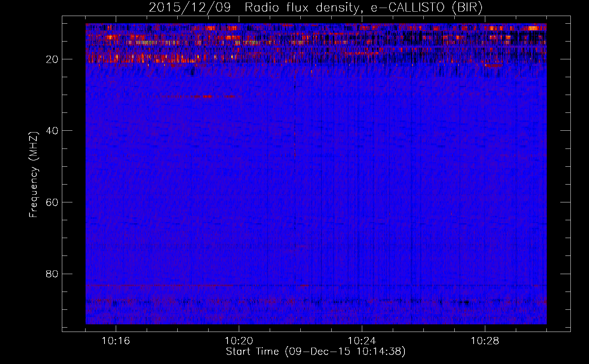Click the 'Frequency (MHZ)' y-axis label
This screenshot has width=589, height=364.
click(x=33, y=175)
